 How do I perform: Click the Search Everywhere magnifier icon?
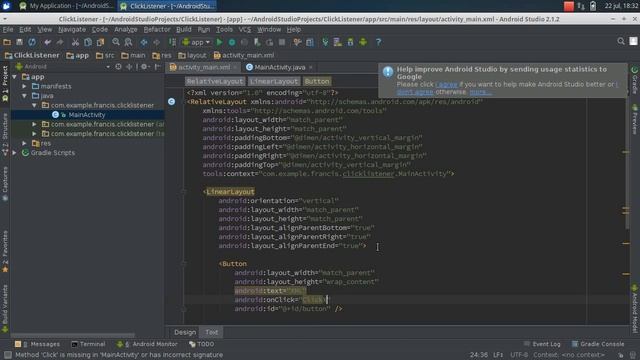click(x=621, y=41)
